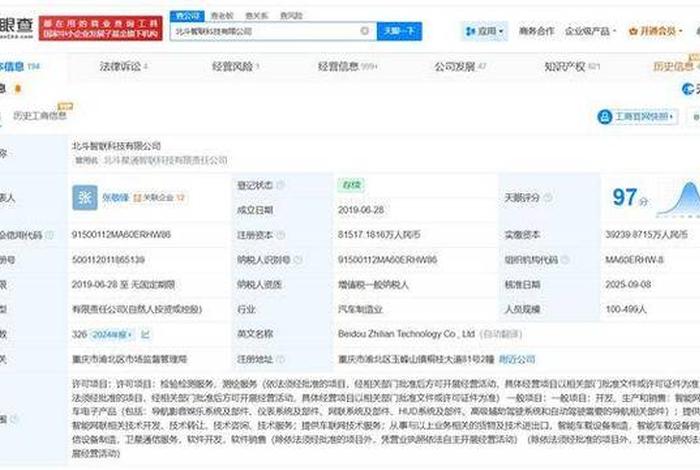Open the 关联企业 12 badge
This screenshot has width=700, height=470.
(x=160, y=197)
